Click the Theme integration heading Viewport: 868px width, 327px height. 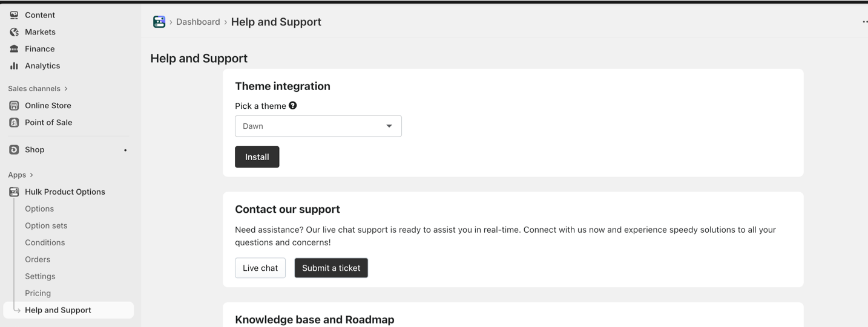tap(283, 86)
